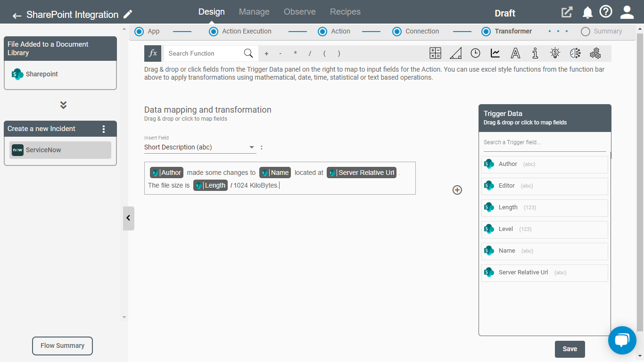Click the Server Relative Url trigger field

(545, 272)
